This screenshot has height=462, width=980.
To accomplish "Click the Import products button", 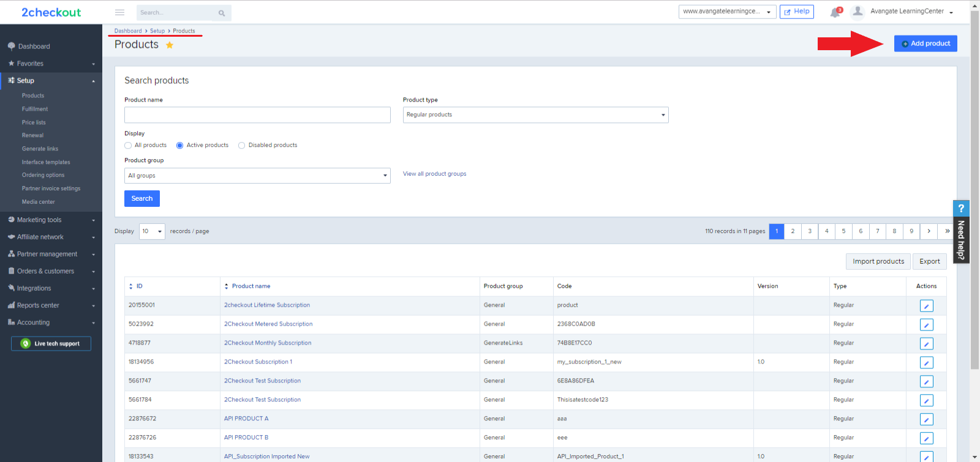I will pos(878,261).
